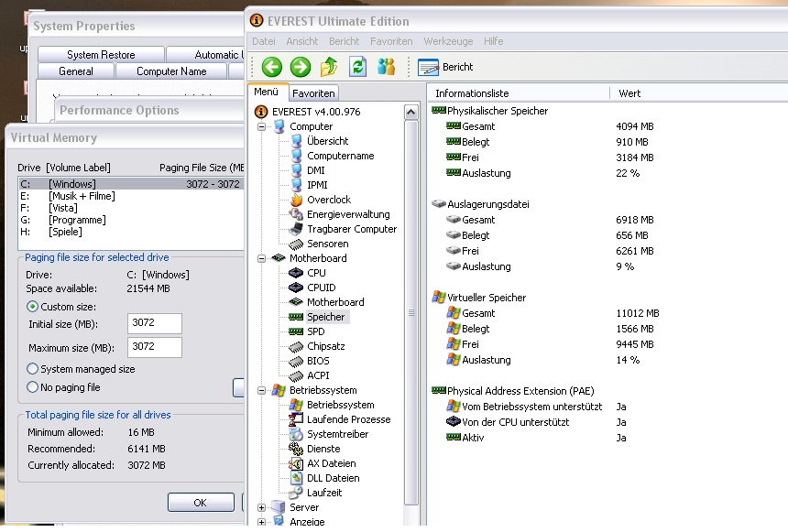The image size is (788, 532).
Task: Select the No paging file option
Action: [32, 387]
